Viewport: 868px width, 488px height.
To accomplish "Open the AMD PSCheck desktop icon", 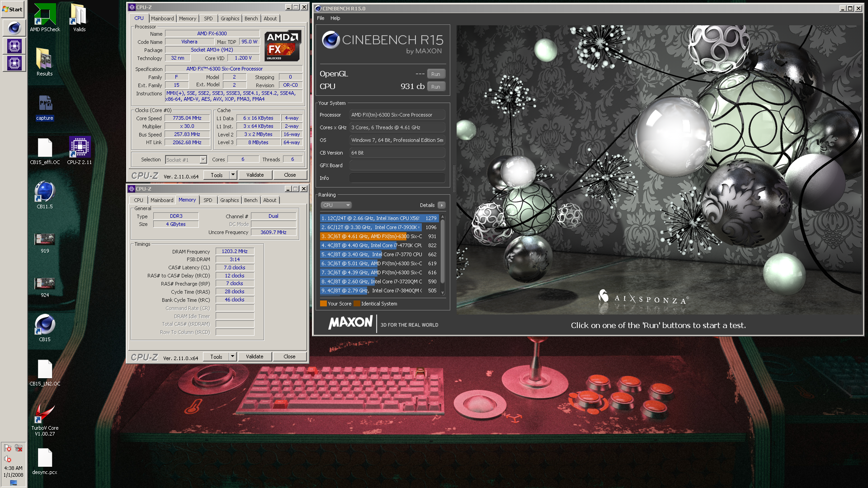I will point(45,17).
